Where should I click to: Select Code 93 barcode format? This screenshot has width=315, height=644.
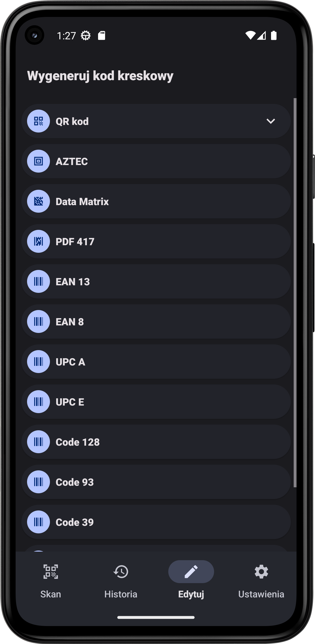[x=156, y=482]
